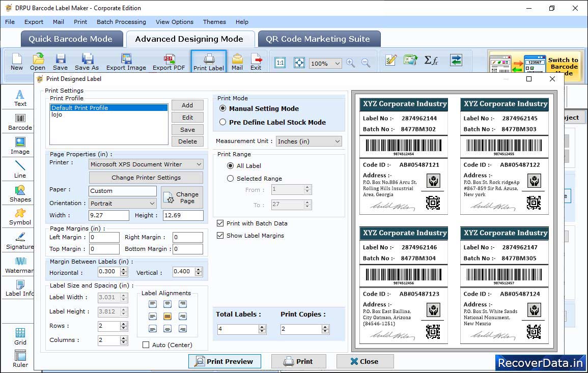The image size is (588, 373).
Task: Toggle the Grid icon in sidebar
Action: tap(20, 336)
